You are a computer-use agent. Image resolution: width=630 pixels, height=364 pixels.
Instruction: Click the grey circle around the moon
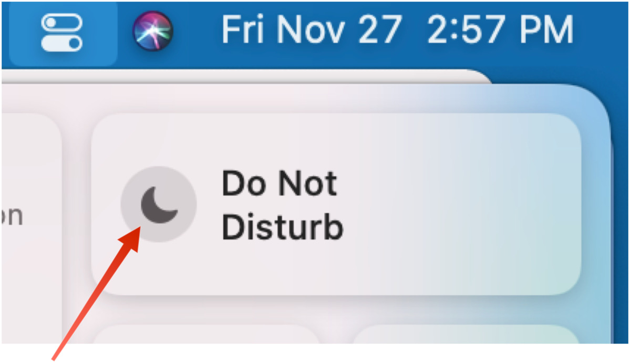[159, 204]
